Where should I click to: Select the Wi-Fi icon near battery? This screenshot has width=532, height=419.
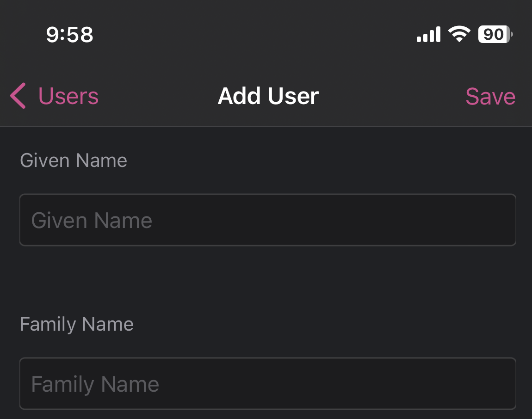coord(459,34)
